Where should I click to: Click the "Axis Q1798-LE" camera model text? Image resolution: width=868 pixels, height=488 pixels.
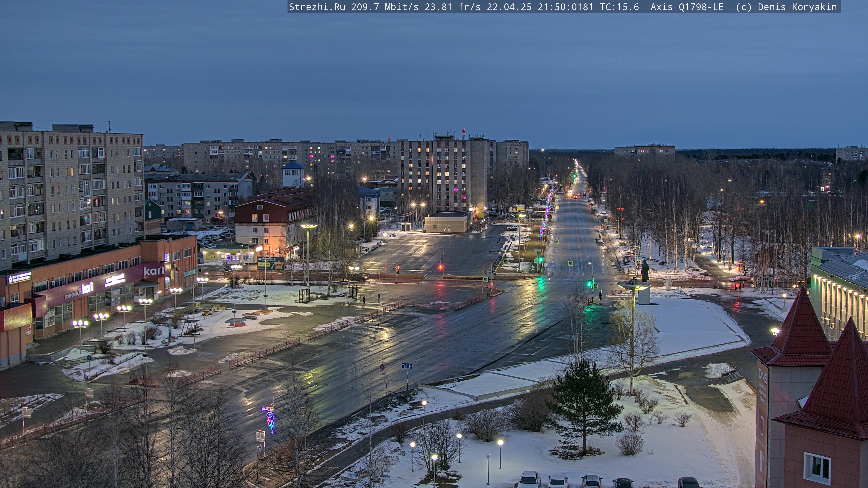coord(687,7)
